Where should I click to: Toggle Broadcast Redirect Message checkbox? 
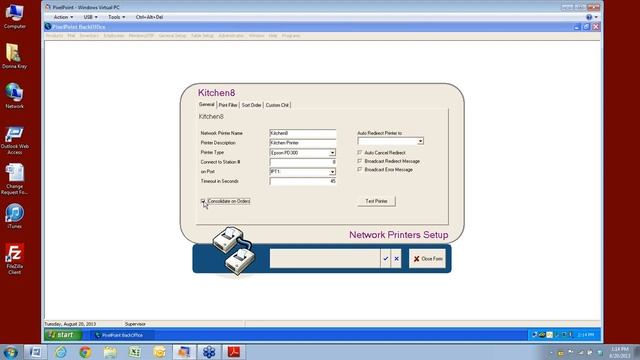(x=360, y=161)
